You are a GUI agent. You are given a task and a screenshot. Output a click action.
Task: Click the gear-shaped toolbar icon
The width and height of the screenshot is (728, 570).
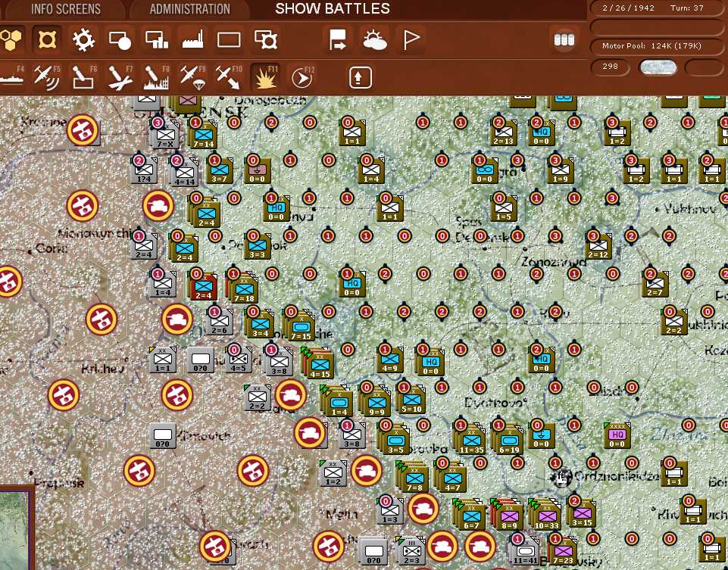(x=83, y=40)
